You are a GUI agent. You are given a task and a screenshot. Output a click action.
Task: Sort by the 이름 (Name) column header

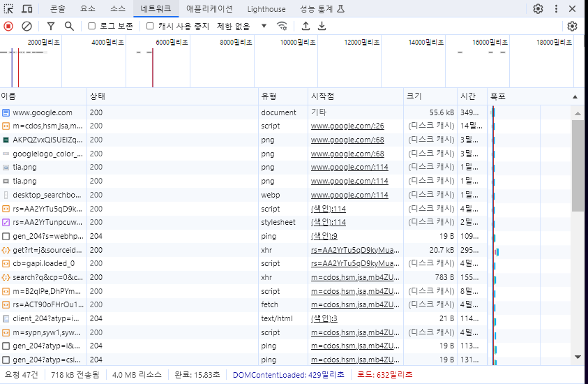coord(43,96)
